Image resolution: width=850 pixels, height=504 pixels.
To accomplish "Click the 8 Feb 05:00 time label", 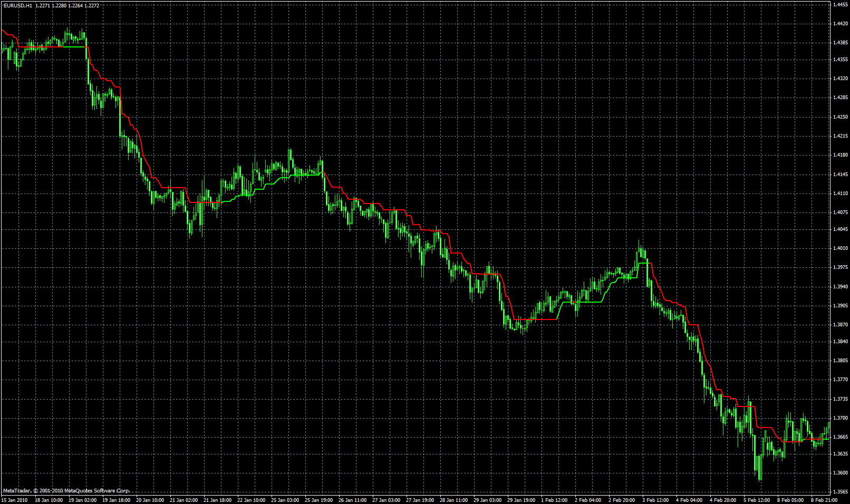I will 790,500.
